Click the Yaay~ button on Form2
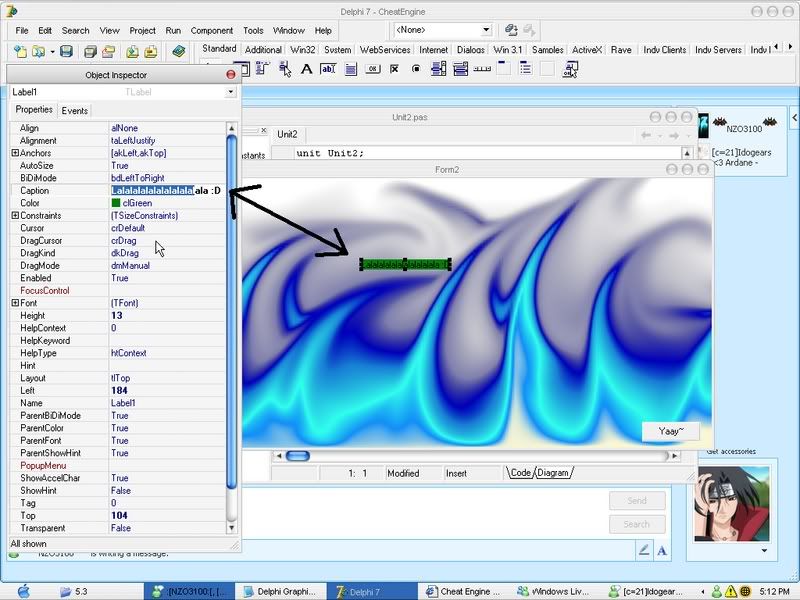The height and width of the screenshot is (600, 800). [x=671, y=431]
